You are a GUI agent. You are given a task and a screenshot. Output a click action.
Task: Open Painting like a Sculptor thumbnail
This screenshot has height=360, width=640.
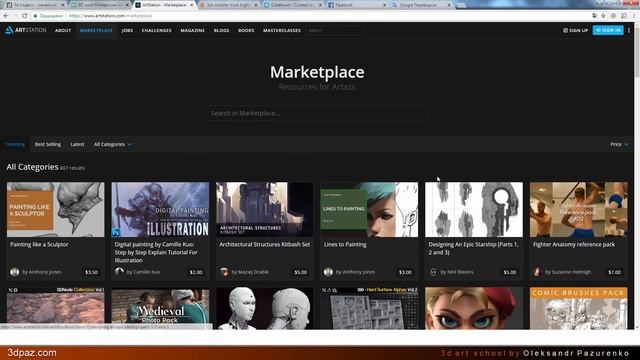[x=56, y=209]
